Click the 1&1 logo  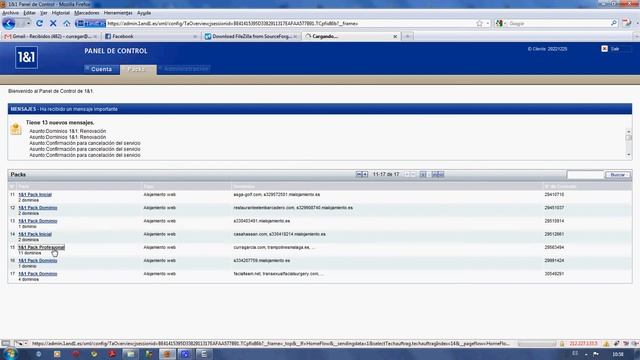27,57
